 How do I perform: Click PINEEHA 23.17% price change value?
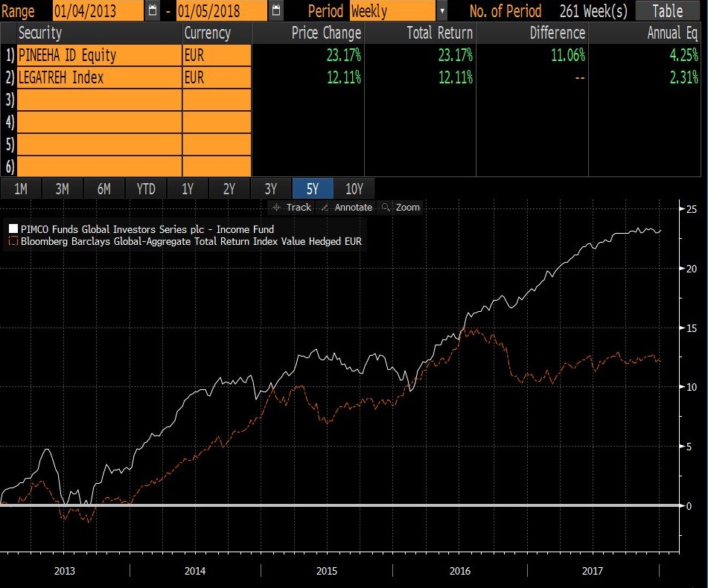(x=344, y=55)
